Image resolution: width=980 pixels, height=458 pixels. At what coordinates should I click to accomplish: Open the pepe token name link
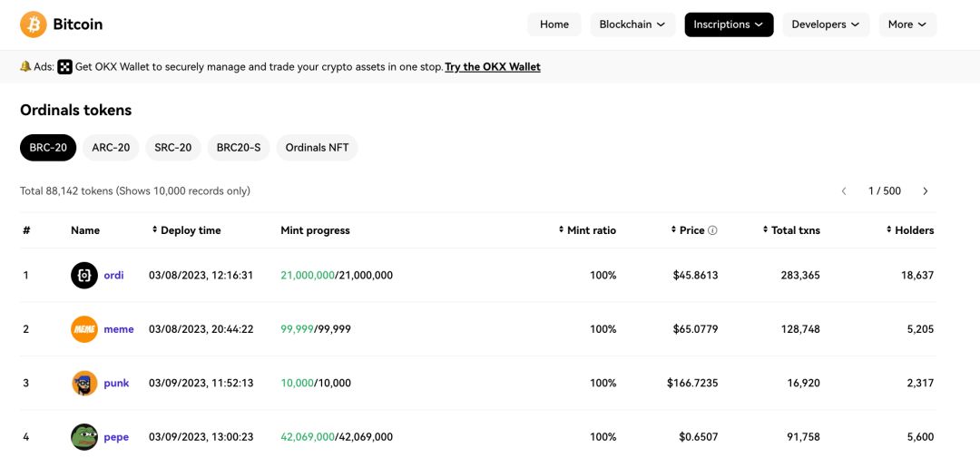[116, 437]
